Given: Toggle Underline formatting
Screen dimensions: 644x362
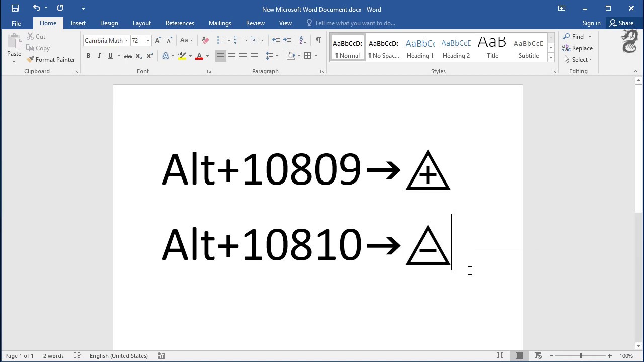Looking at the screenshot, I should point(110,56).
